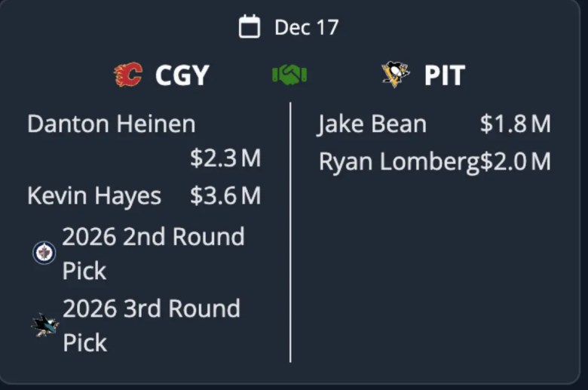Select the Dec 17 trade date

point(306,28)
